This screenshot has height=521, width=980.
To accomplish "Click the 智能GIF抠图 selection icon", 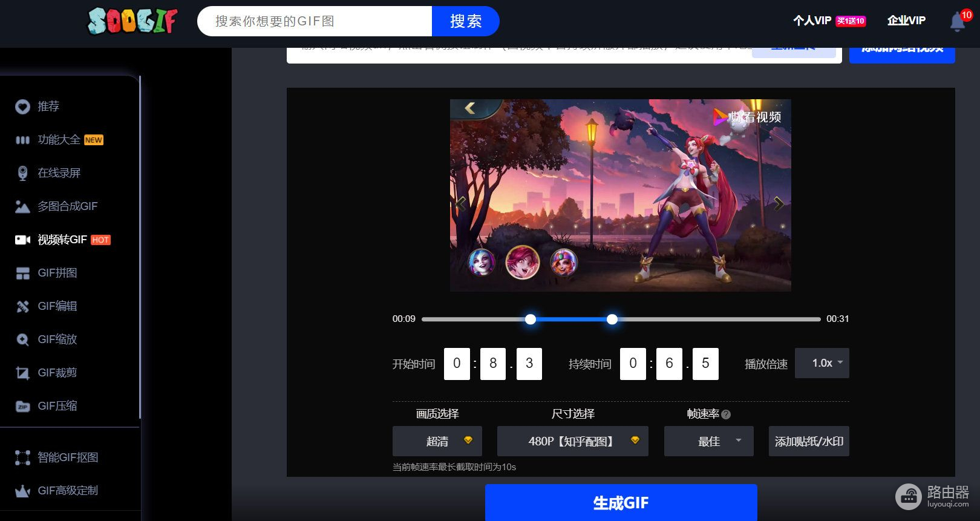I will [x=22, y=457].
